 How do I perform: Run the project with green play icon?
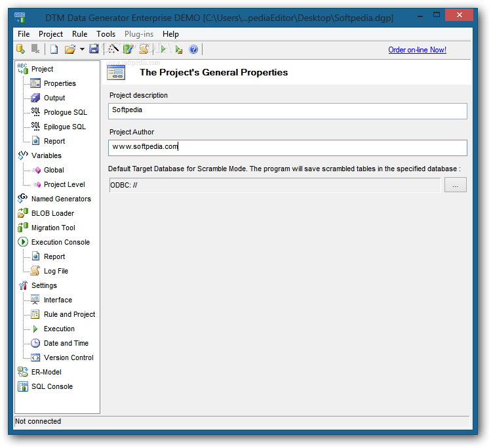(163, 49)
